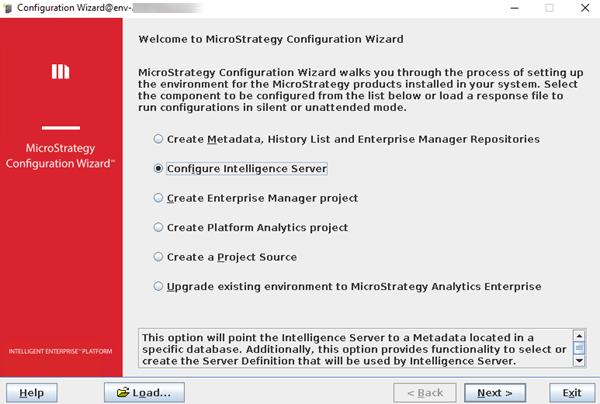Click the Configuration Wizard title bar app icon

[7, 8]
